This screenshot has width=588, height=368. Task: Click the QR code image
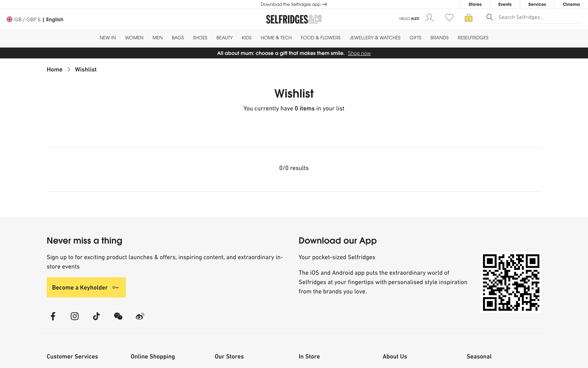pyautogui.click(x=511, y=282)
